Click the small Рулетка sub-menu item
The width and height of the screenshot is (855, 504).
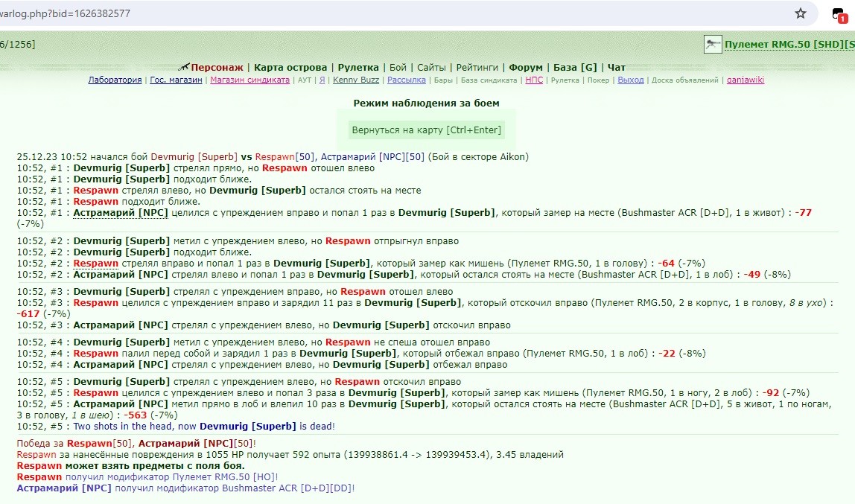click(565, 80)
